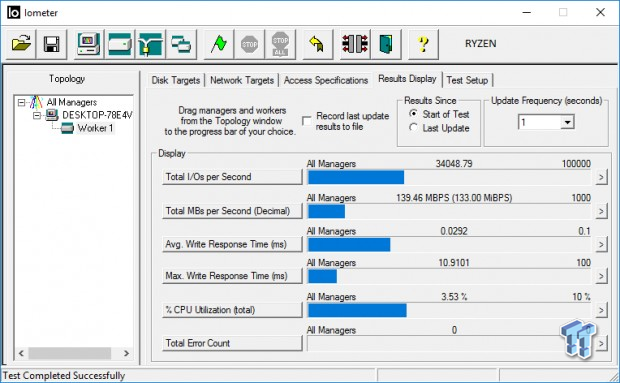The image size is (620, 383).
Task: Click the Iometer title bar icon
Action: point(13,13)
